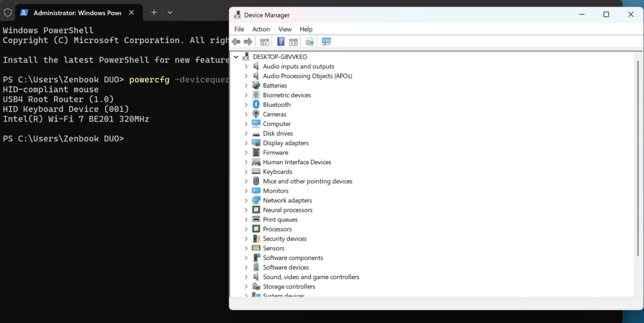This screenshot has width=644, height=323.
Task: Click the Batteries category icon
Action: [256, 86]
